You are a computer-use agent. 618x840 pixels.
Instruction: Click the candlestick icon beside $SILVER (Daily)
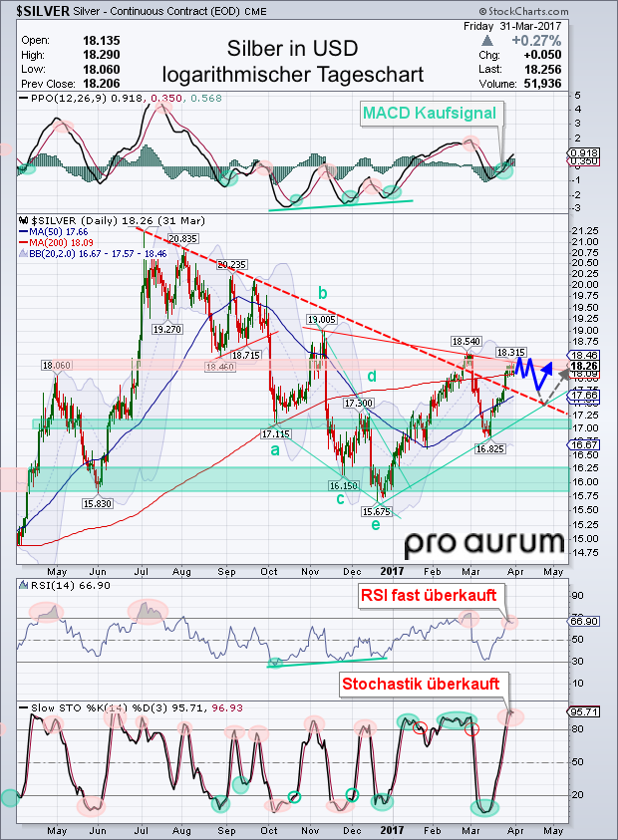25,219
